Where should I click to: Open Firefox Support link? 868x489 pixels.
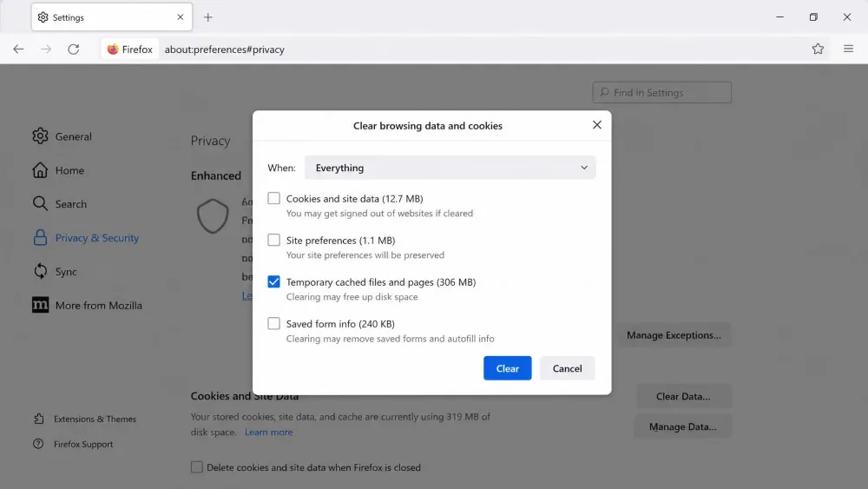[83, 444]
